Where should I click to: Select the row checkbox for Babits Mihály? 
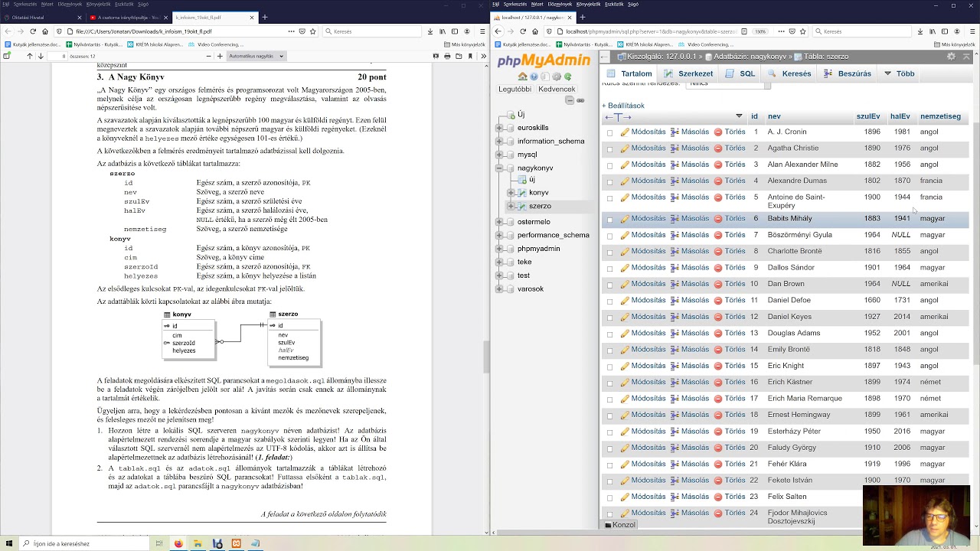click(610, 220)
